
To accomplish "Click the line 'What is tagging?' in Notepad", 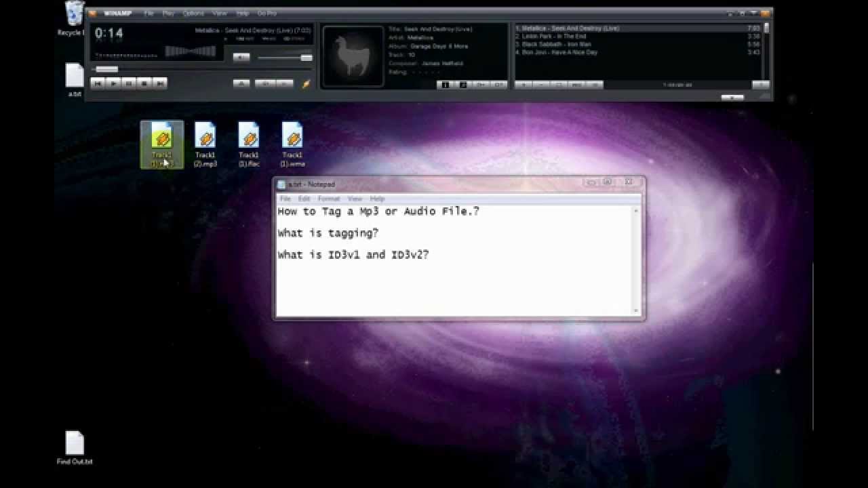I will tap(328, 233).
